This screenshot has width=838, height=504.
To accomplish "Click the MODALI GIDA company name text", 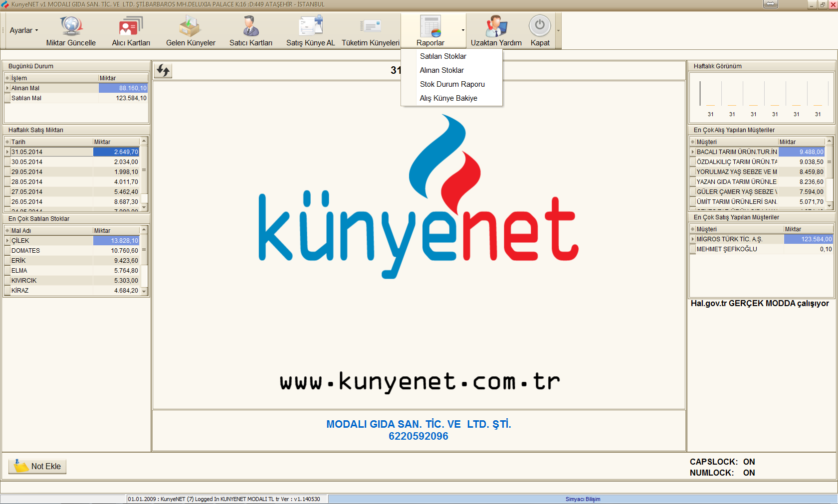I will 419,424.
